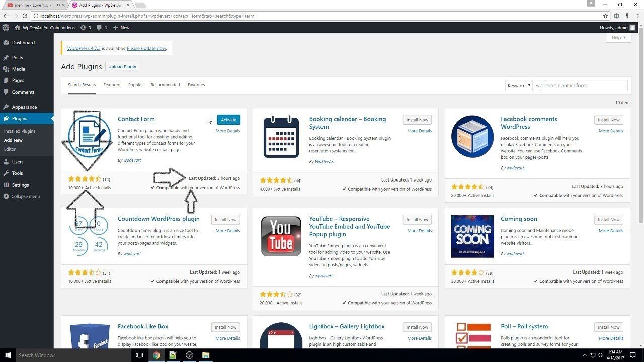Install the Countdown WordPress plugin
This screenshot has width=644, height=362.
tap(225, 220)
